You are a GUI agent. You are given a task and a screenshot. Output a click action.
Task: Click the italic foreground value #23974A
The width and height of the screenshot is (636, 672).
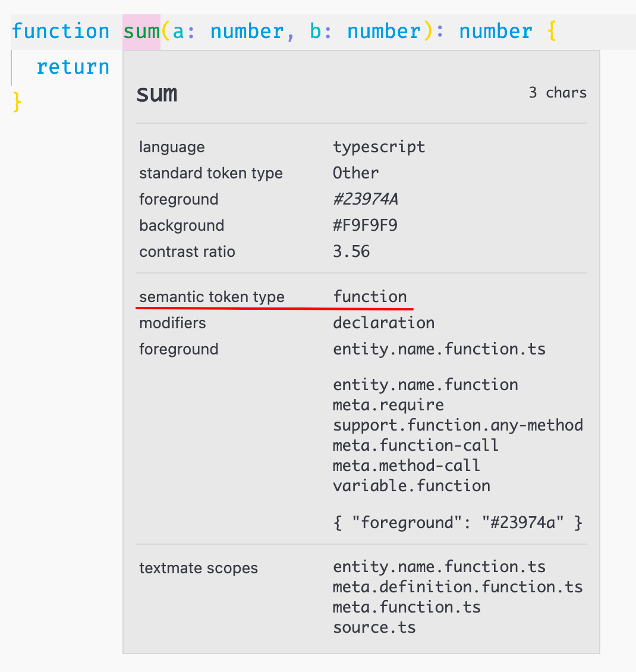[x=366, y=199]
